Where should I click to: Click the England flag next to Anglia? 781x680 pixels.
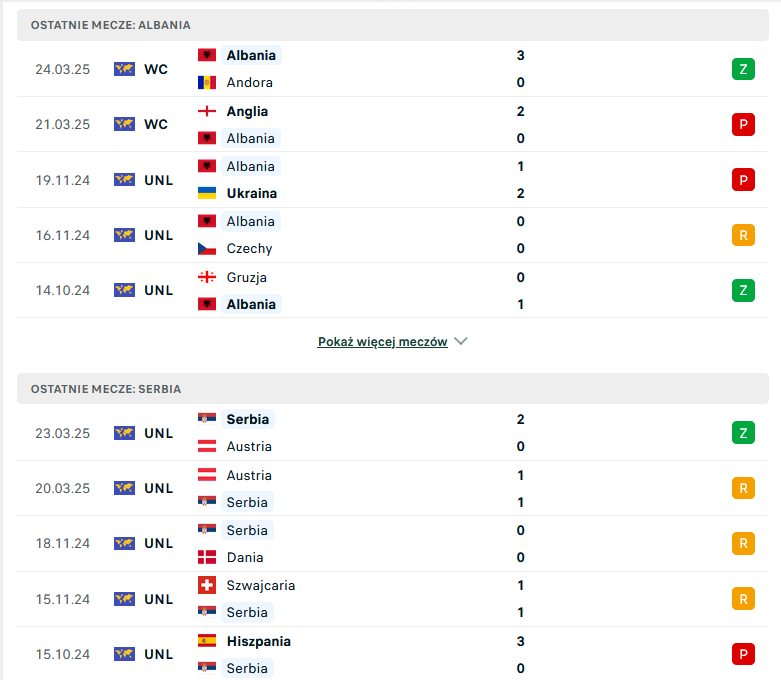click(207, 111)
